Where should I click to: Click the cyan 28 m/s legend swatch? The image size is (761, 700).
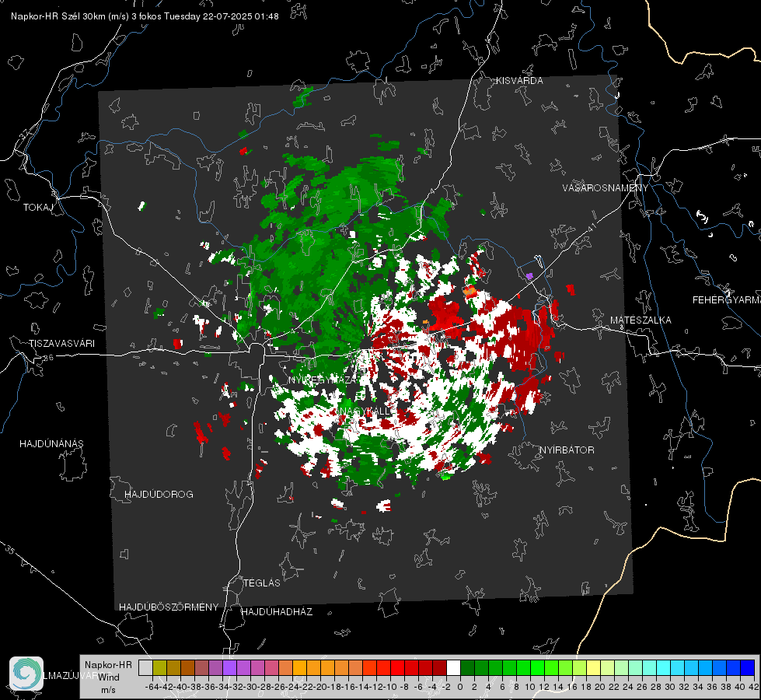[664, 667]
